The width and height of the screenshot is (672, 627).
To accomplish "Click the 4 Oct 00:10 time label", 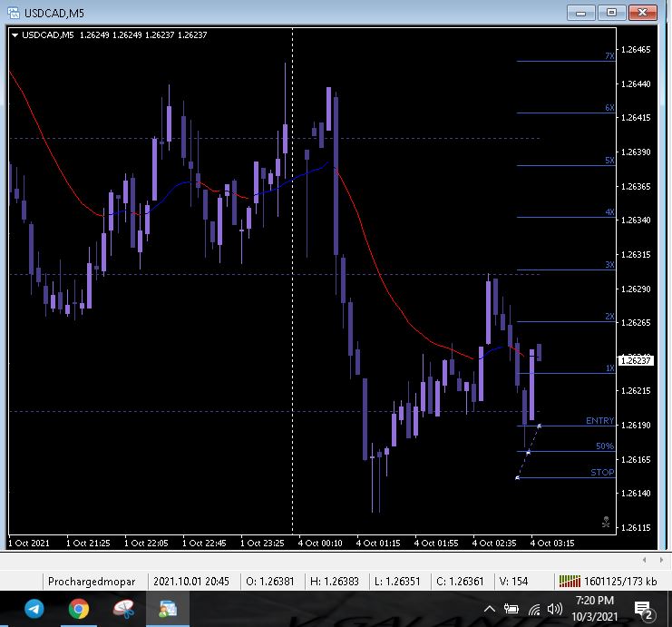I will click(x=320, y=543).
